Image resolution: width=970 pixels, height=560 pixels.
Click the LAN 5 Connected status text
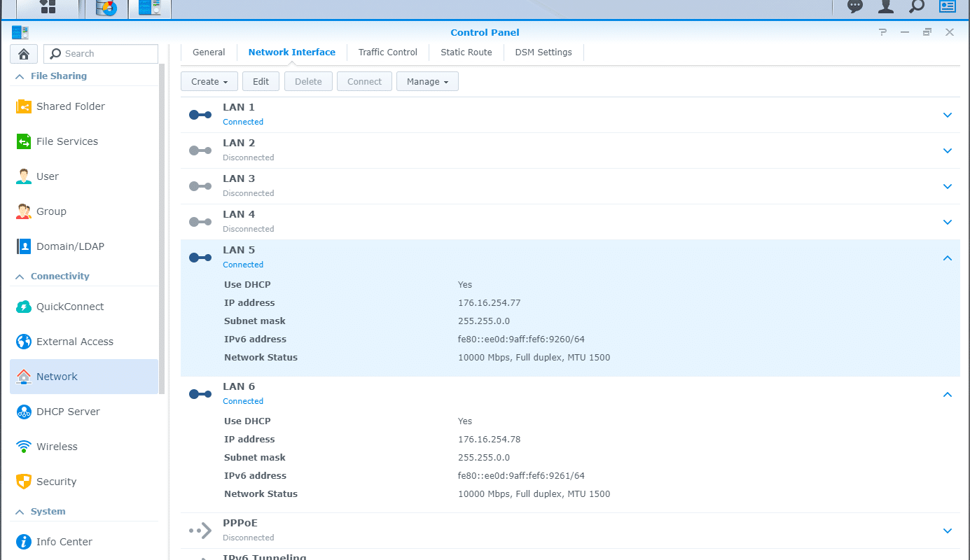[x=243, y=265]
